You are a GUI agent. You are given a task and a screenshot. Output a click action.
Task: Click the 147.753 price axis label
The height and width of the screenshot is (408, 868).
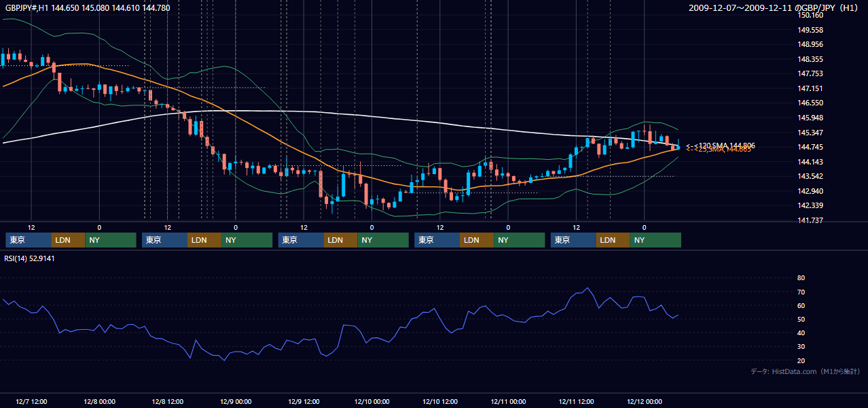coord(810,73)
